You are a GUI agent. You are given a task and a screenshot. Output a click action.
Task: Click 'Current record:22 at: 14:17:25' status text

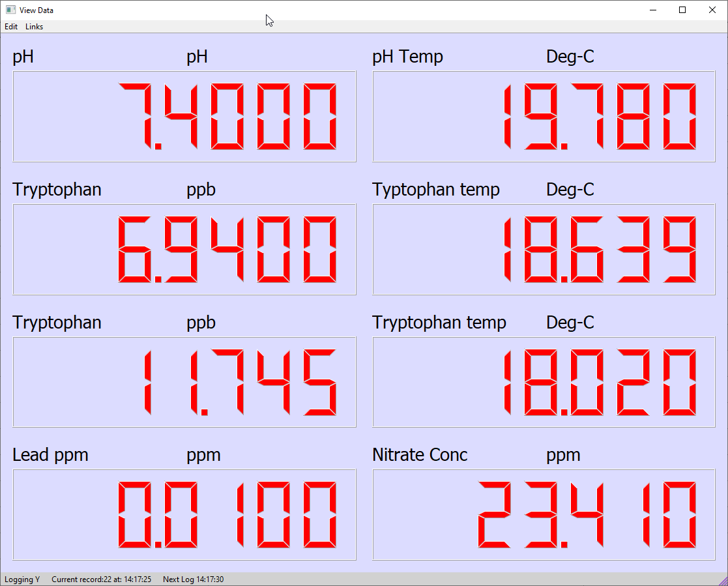click(x=101, y=579)
